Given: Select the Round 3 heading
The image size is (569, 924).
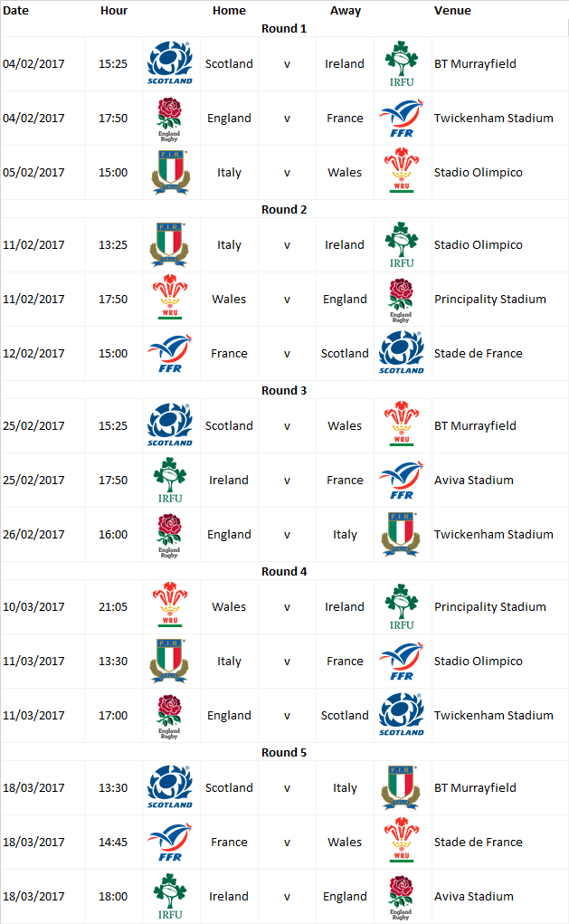Looking at the screenshot, I should coord(284,391).
